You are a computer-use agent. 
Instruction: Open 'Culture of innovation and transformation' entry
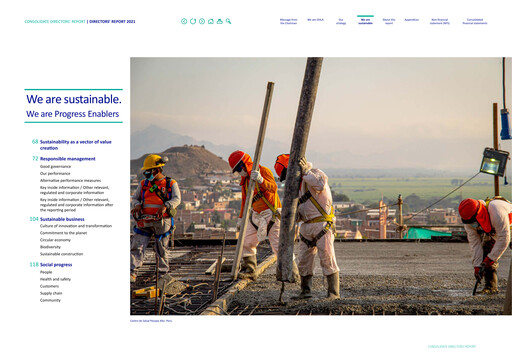76,226
